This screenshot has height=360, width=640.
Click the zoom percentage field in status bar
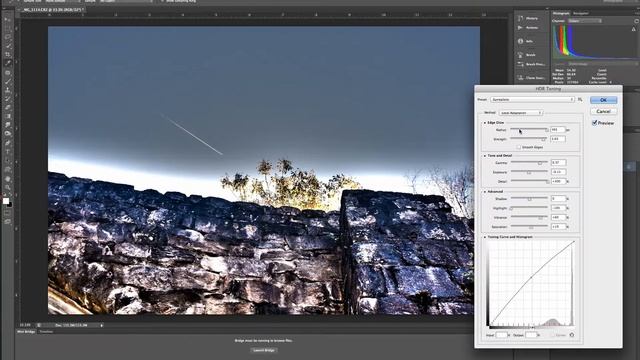pyautogui.click(x=25, y=325)
